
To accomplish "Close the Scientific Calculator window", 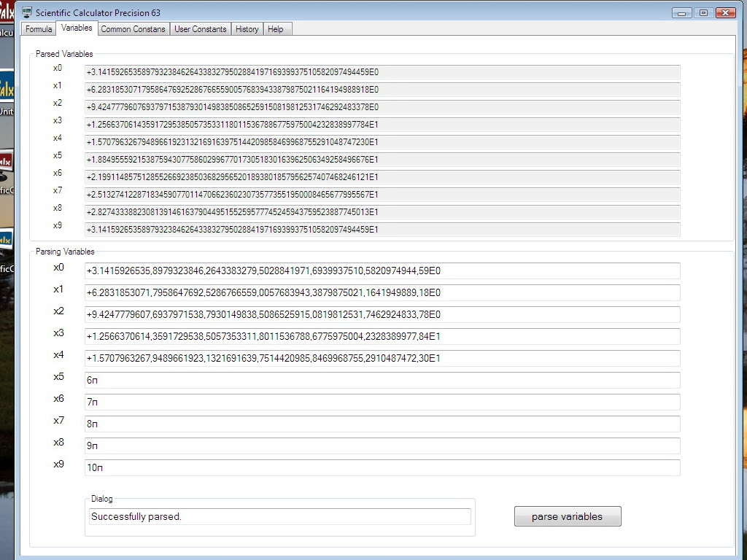I will pos(726,13).
